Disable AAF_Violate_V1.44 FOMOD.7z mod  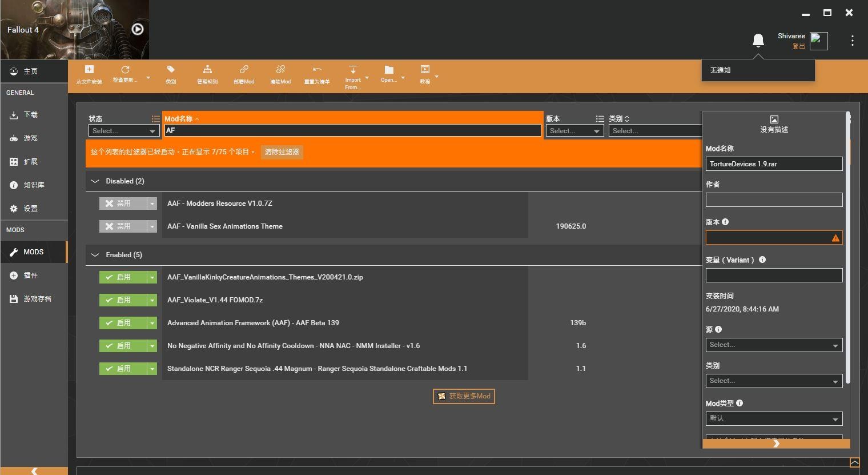tap(123, 300)
